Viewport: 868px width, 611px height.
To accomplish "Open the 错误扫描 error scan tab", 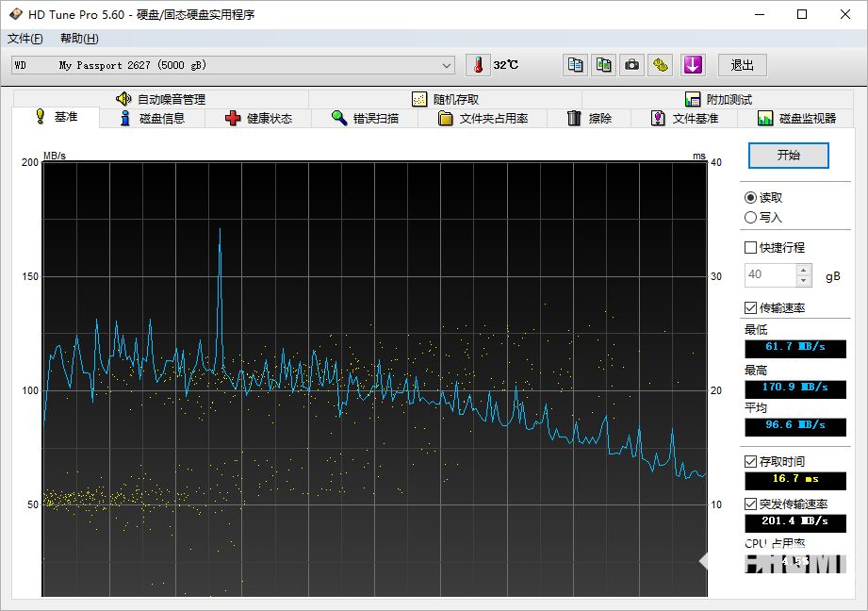I will (x=365, y=118).
